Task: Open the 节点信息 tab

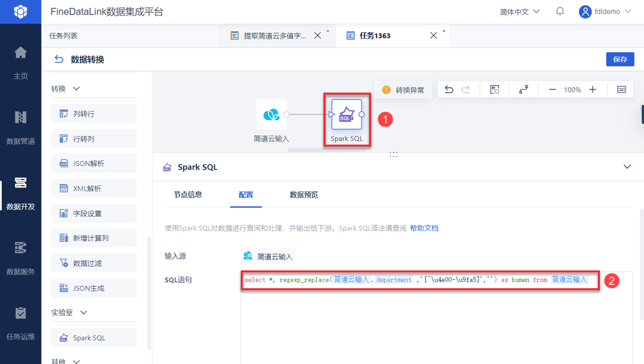Action: tap(188, 195)
